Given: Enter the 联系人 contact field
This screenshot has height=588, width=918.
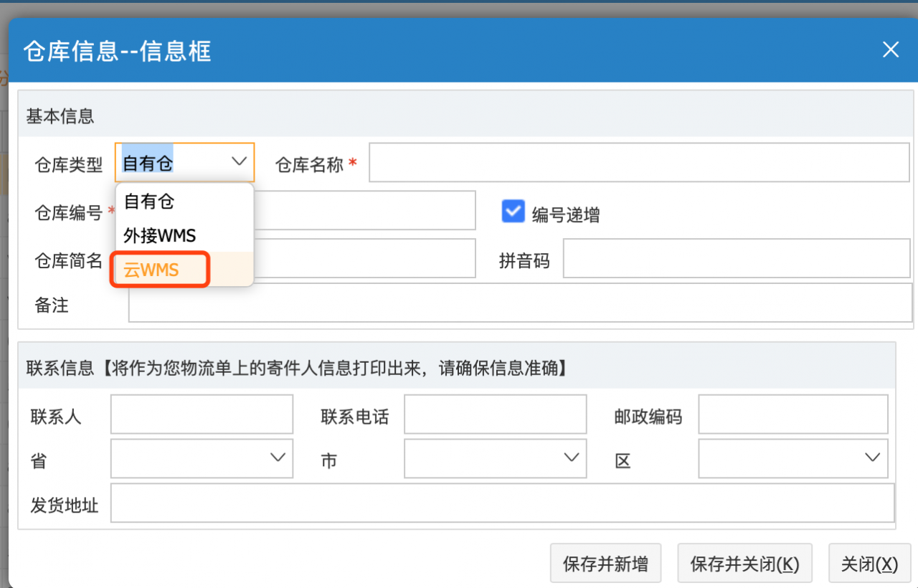Looking at the screenshot, I should (202, 414).
